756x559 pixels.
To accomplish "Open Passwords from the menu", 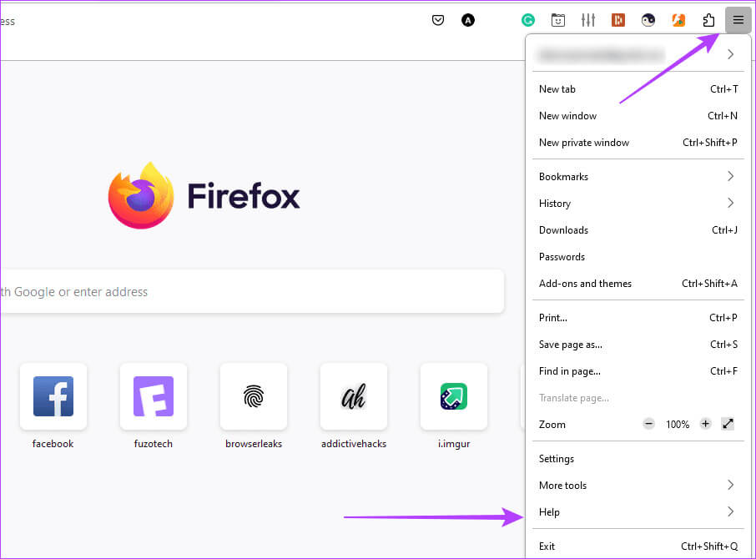I will pyautogui.click(x=638, y=257).
